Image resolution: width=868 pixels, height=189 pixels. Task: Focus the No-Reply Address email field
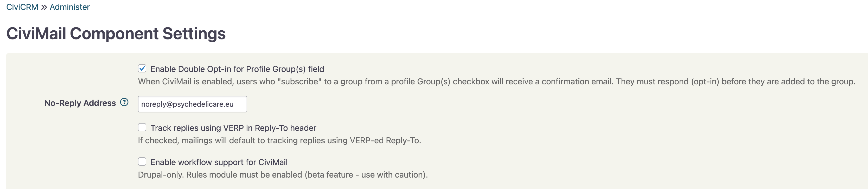pyautogui.click(x=192, y=104)
